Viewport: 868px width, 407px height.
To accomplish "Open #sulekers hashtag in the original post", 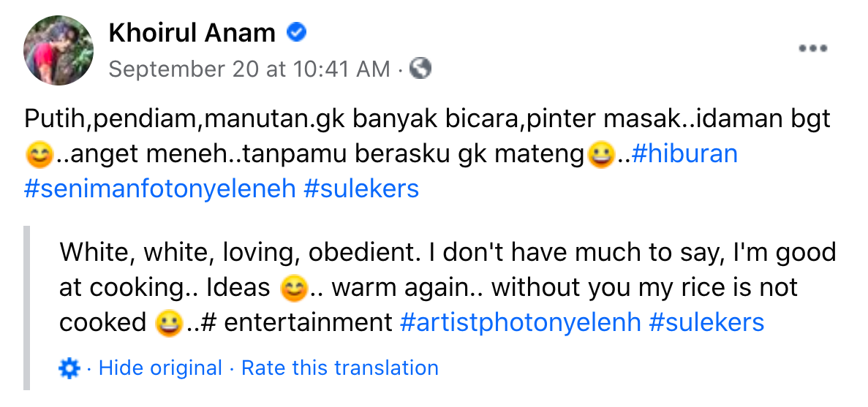I will click(x=361, y=189).
